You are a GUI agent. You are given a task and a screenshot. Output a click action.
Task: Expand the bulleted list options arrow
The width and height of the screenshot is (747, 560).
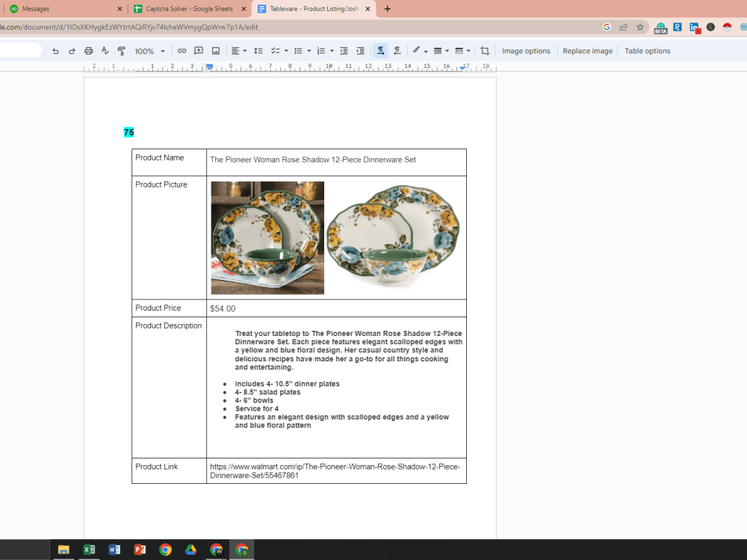click(309, 51)
